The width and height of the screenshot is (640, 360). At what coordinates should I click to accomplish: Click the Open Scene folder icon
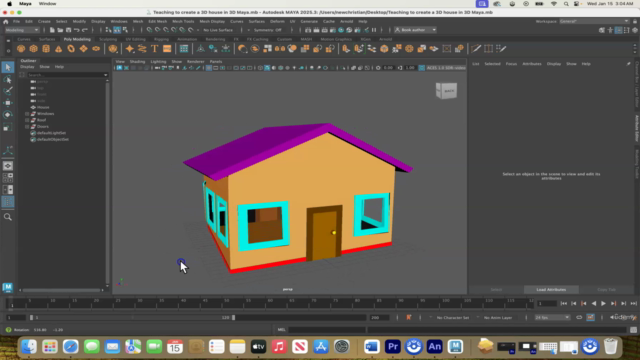[60, 30]
